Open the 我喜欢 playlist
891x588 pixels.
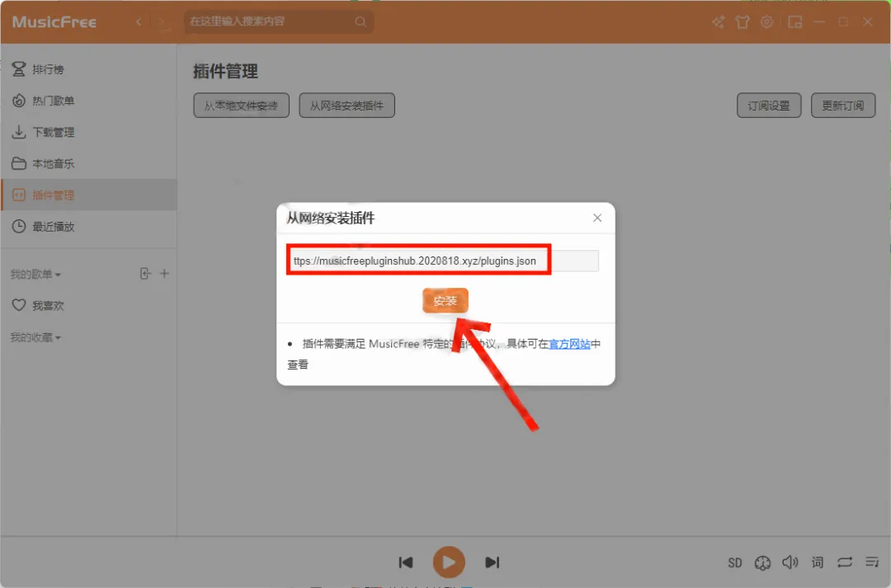click(x=88, y=306)
